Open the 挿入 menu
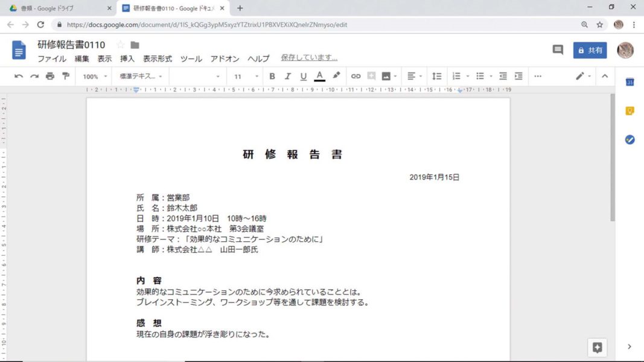The width and height of the screenshot is (644, 362). pos(127,59)
